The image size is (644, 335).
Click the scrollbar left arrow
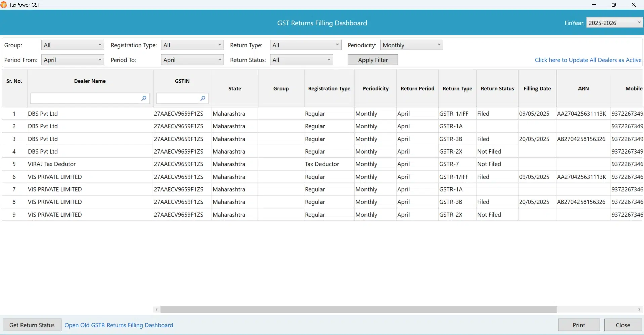(x=157, y=309)
